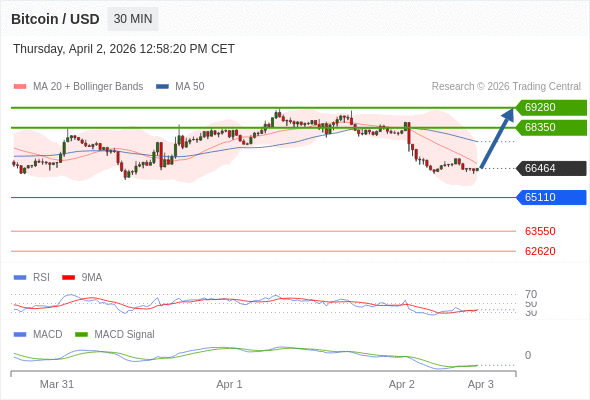Click the Apr 1 date axis label
590x400 pixels.
tap(229, 384)
